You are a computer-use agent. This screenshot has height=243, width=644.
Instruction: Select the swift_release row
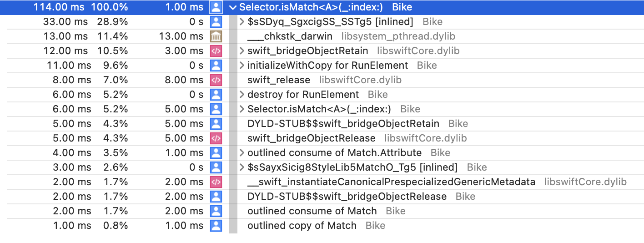click(x=278, y=80)
